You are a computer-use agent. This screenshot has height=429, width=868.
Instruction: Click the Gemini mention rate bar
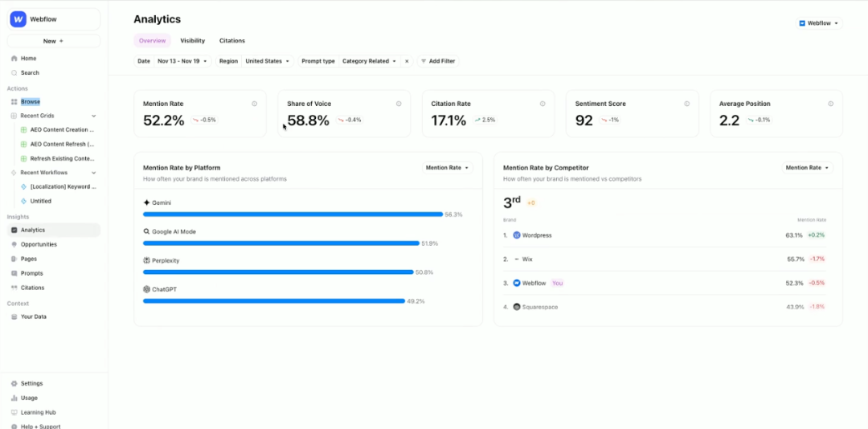coord(293,214)
